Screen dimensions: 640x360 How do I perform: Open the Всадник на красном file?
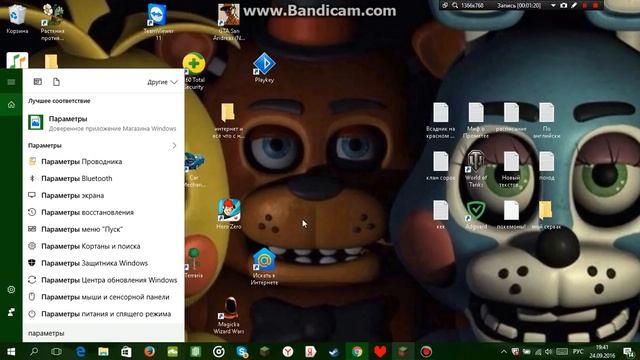440,121
